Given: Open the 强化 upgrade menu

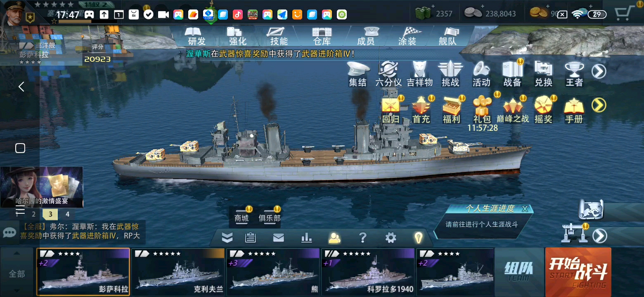Looking at the screenshot, I should pyautogui.click(x=238, y=36).
